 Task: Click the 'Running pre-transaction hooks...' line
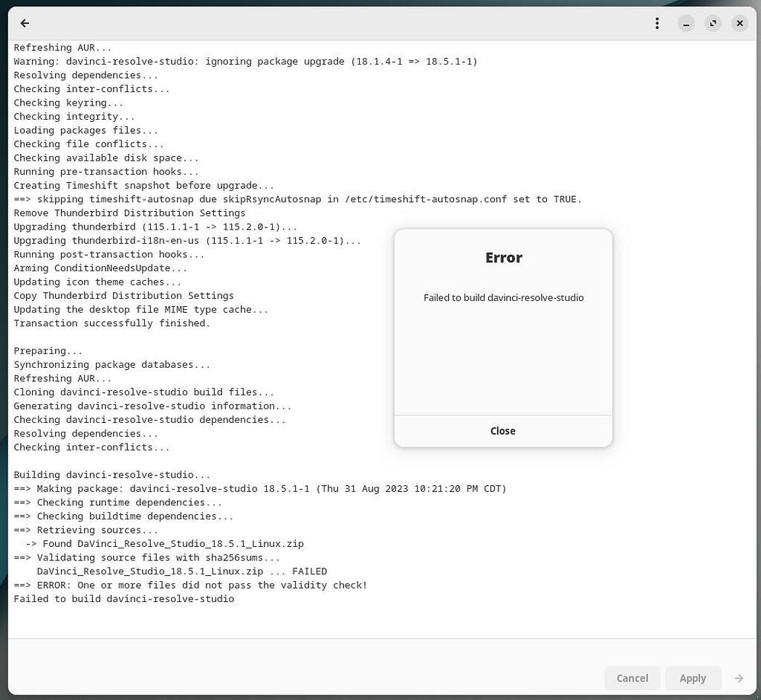[x=106, y=172]
